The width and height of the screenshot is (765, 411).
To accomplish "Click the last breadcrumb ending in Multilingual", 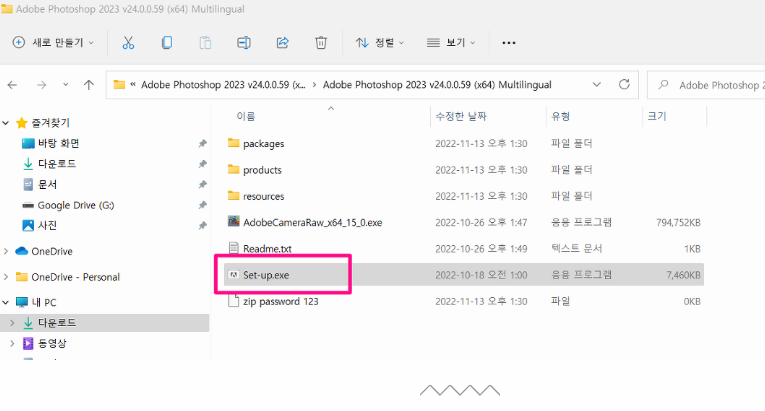I will [x=437, y=85].
